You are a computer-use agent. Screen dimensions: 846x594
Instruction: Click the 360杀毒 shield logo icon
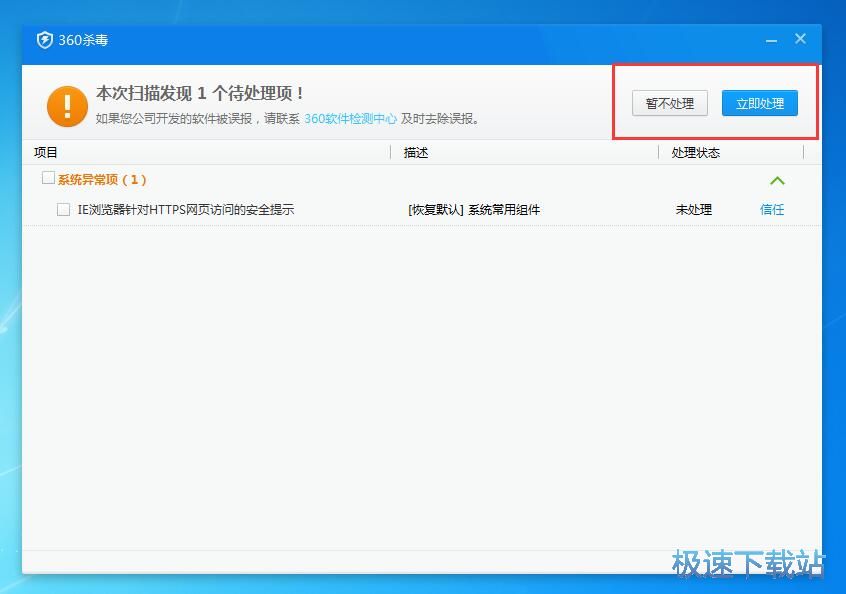[x=44, y=40]
